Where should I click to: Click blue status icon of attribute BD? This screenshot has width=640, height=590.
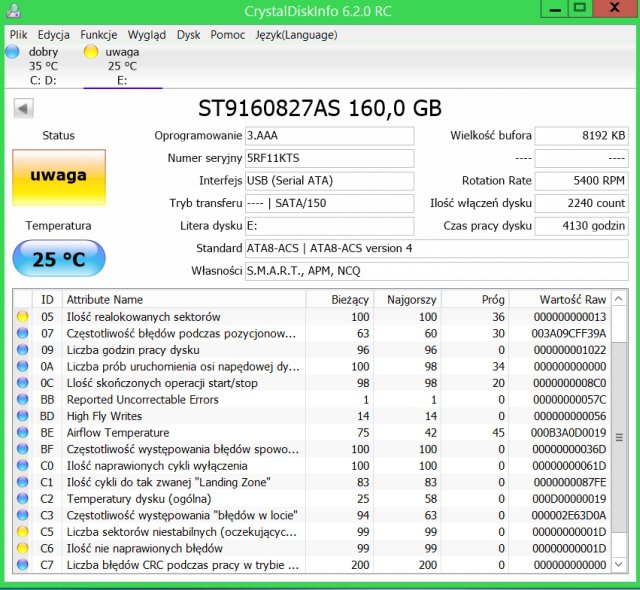tap(23, 416)
